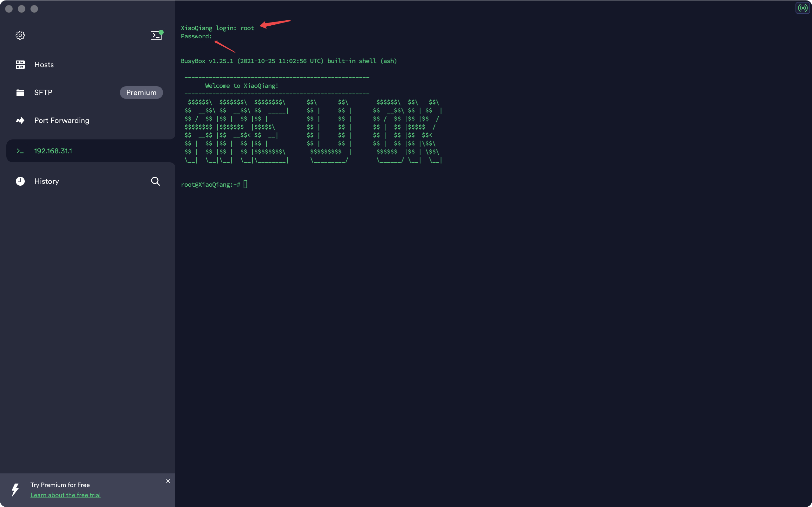Open the Hosts section
The image size is (812, 507).
[x=44, y=64]
